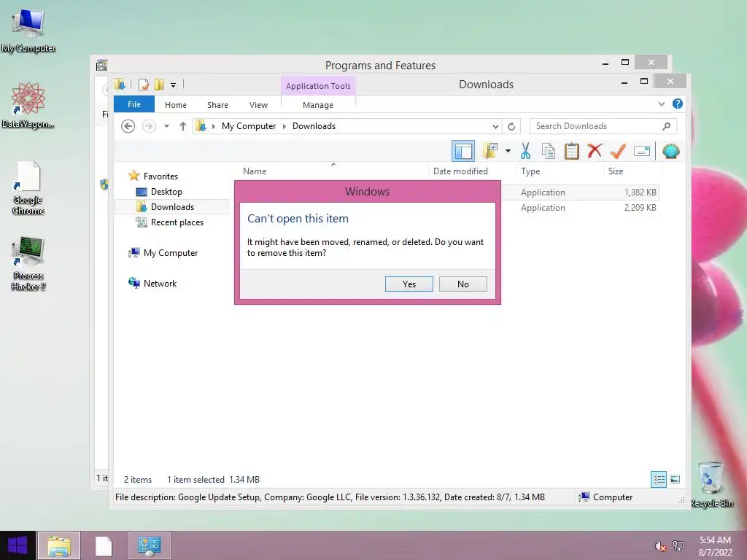
Task: Click the red X Delete icon
Action: (x=595, y=152)
